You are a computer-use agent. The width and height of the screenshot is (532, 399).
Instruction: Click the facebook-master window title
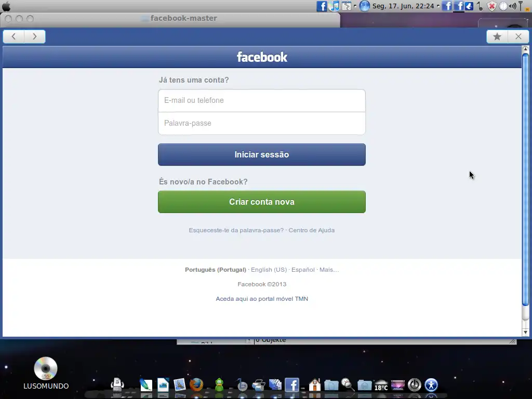pos(183,18)
